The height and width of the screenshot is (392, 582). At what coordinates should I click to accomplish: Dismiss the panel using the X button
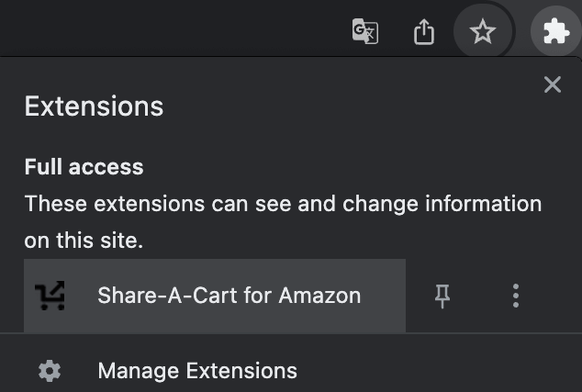pos(552,85)
